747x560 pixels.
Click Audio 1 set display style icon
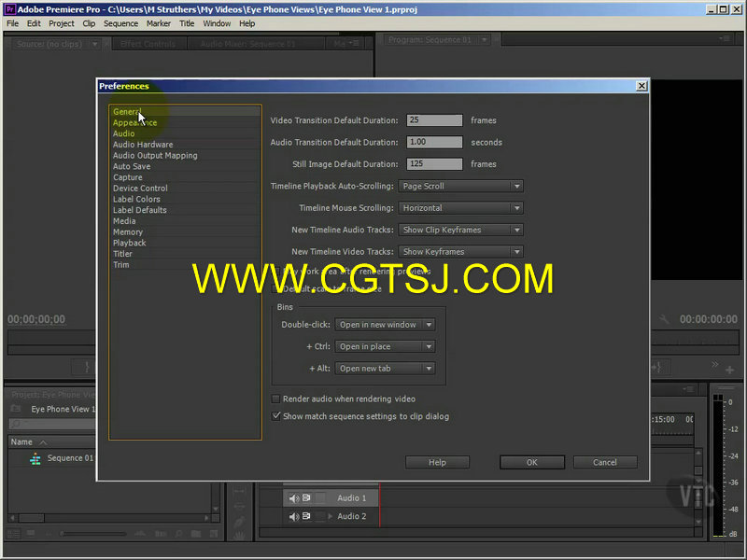click(306, 497)
